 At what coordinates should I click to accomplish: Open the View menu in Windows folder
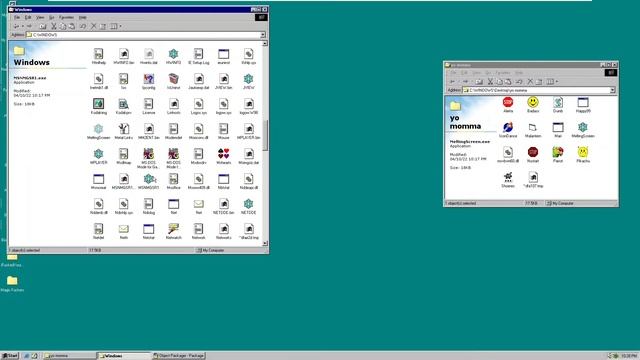pos(40,18)
